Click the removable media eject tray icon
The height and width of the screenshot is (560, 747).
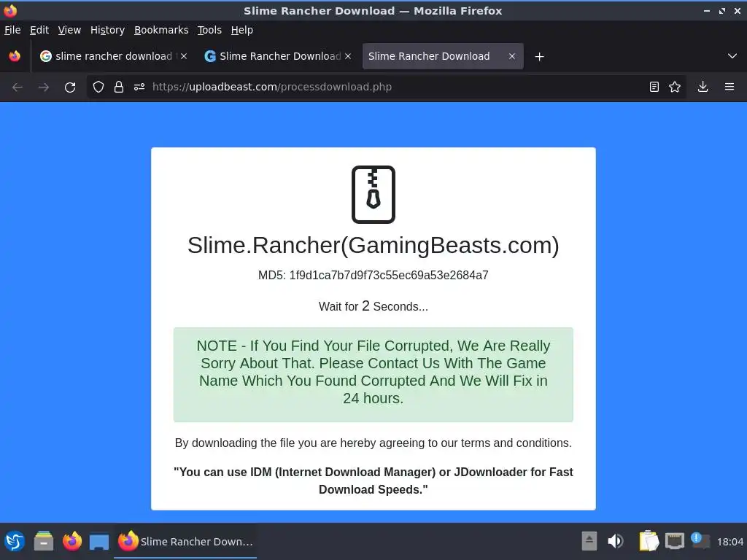point(589,541)
